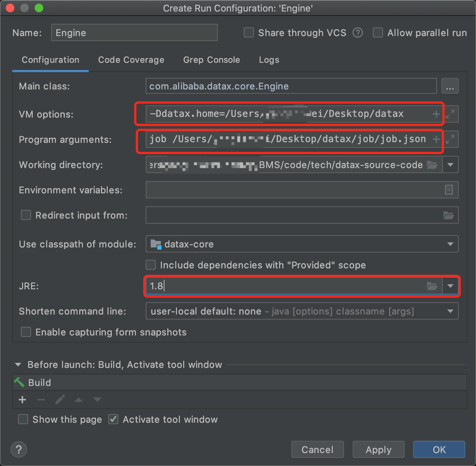Click the Apply button
The width and height of the screenshot is (476, 466).
(379, 449)
